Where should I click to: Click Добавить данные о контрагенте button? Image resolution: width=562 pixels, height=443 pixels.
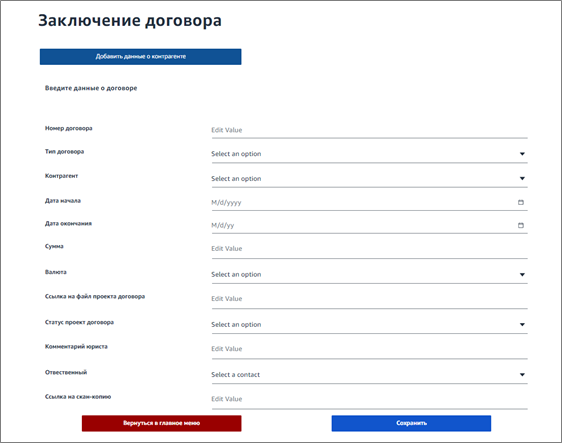[140, 57]
